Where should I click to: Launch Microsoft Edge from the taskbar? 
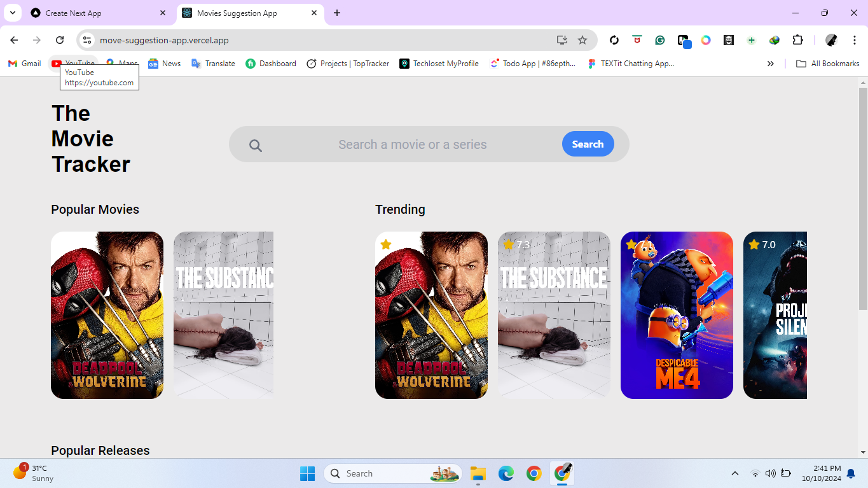click(506, 473)
